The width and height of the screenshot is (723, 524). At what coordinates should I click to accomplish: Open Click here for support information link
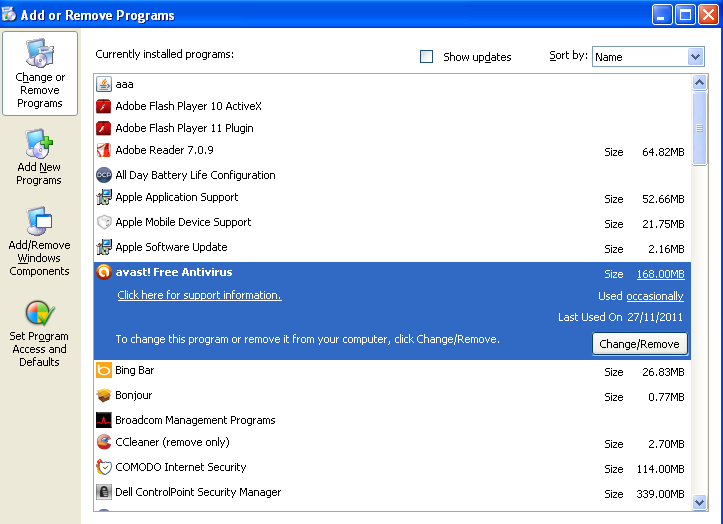[199, 295]
